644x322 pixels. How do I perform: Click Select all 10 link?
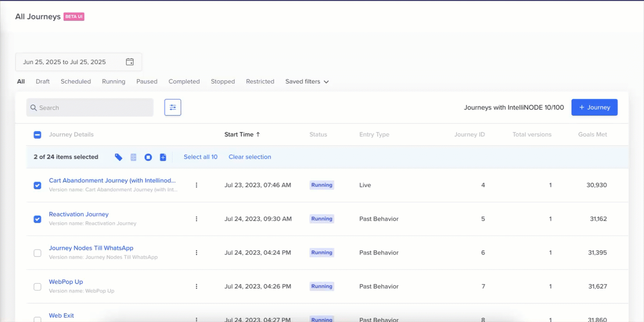(x=200, y=157)
